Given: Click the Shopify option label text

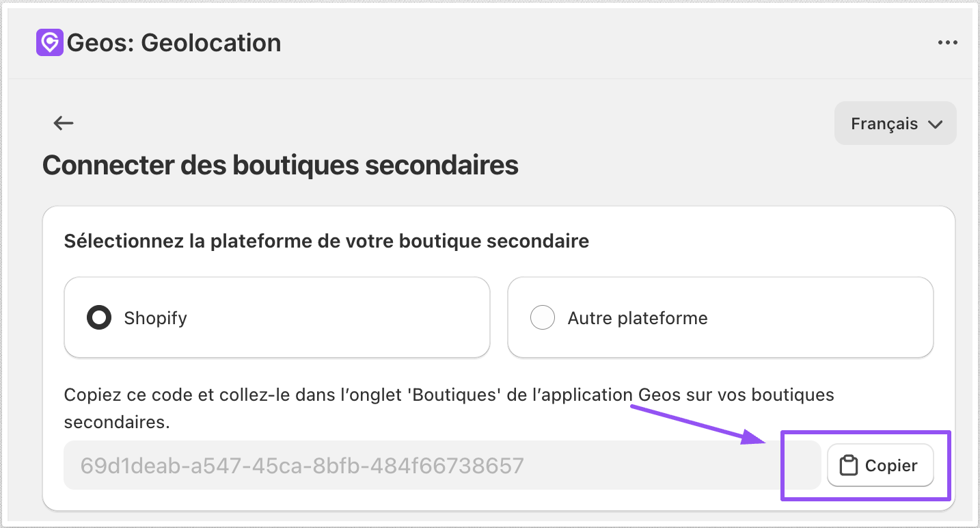Looking at the screenshot, I should coord(155,318).
